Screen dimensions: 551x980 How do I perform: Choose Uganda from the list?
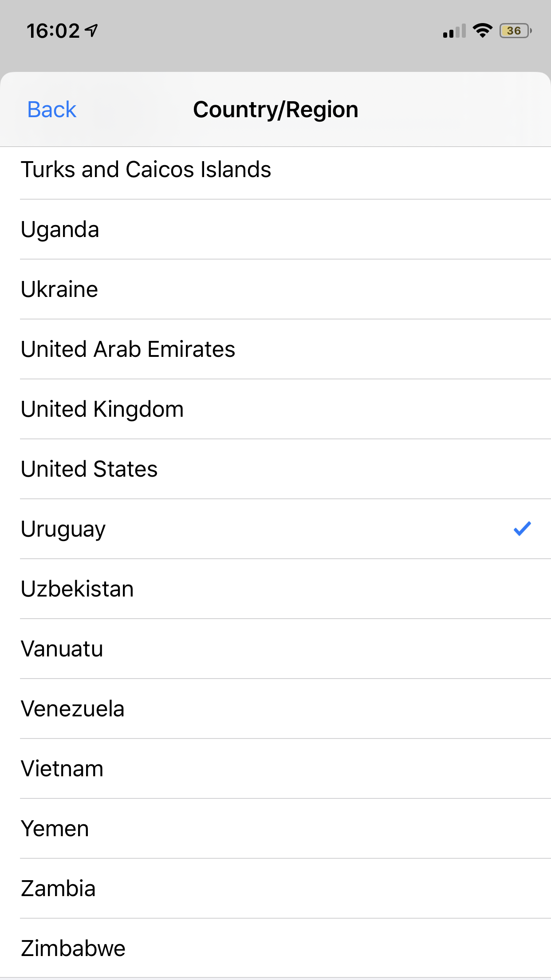(x=60, y=229)
